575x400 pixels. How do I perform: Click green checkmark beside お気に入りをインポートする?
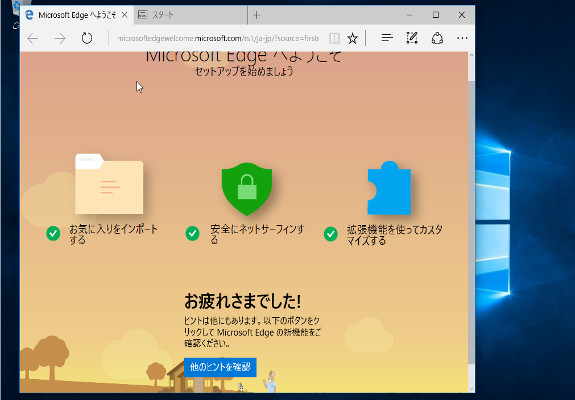point(53,233)
